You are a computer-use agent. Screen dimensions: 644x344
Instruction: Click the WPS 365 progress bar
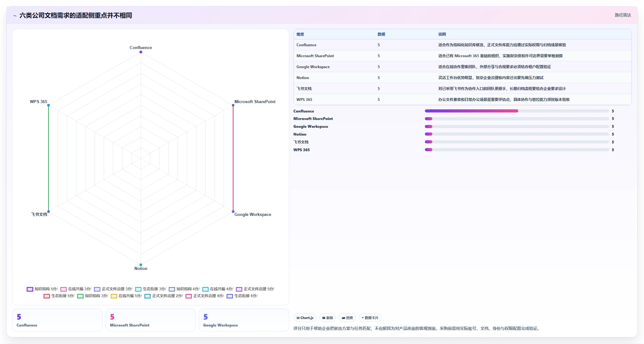point(517,150)
